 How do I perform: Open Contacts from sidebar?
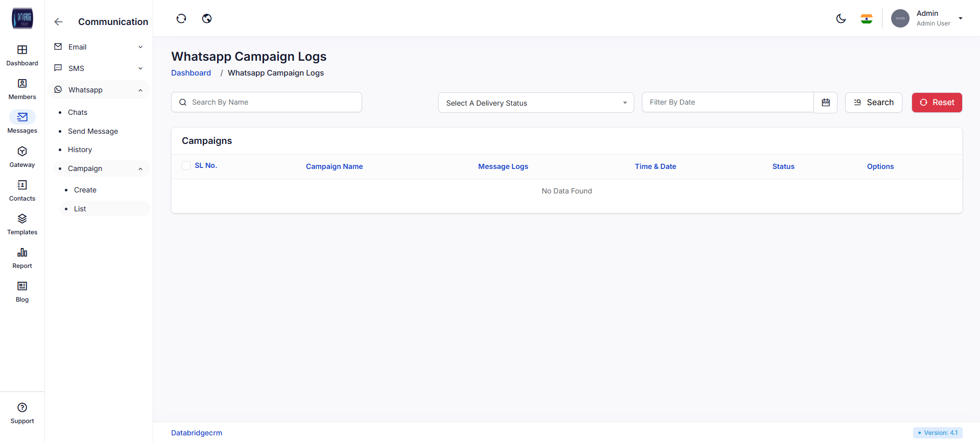[x=22, y=190]
